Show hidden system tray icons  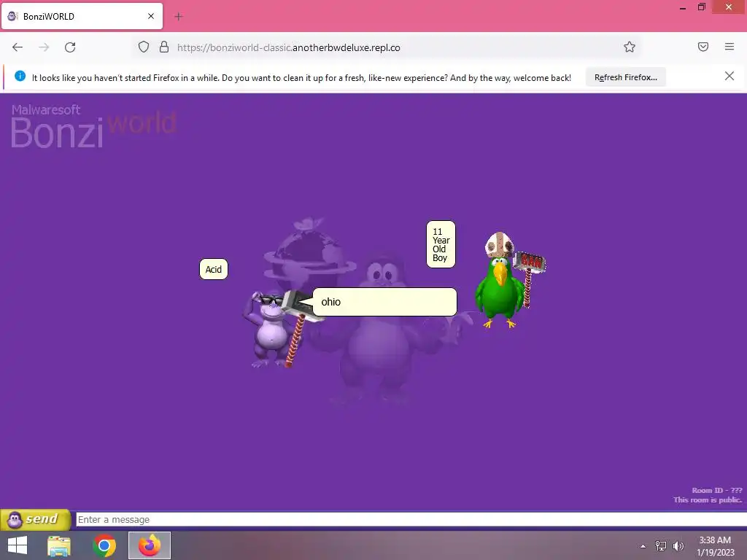[643, 546]
